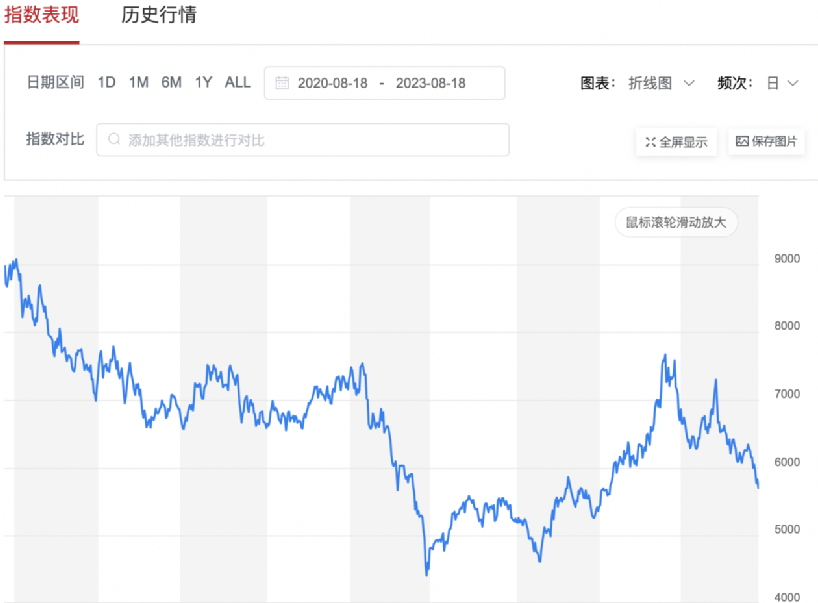Click the 保存图片 save picture button
The image size is (818, 603).
coord(766,141)
